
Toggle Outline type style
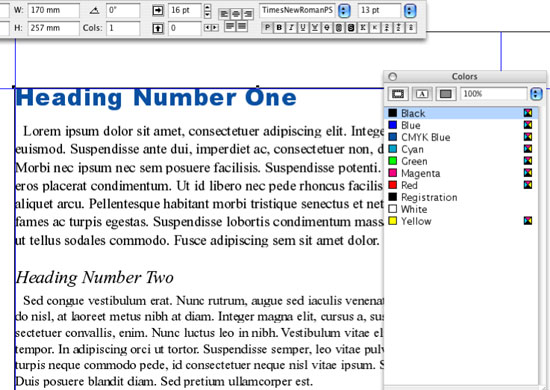pyautogui.click(x=338, y=27)
